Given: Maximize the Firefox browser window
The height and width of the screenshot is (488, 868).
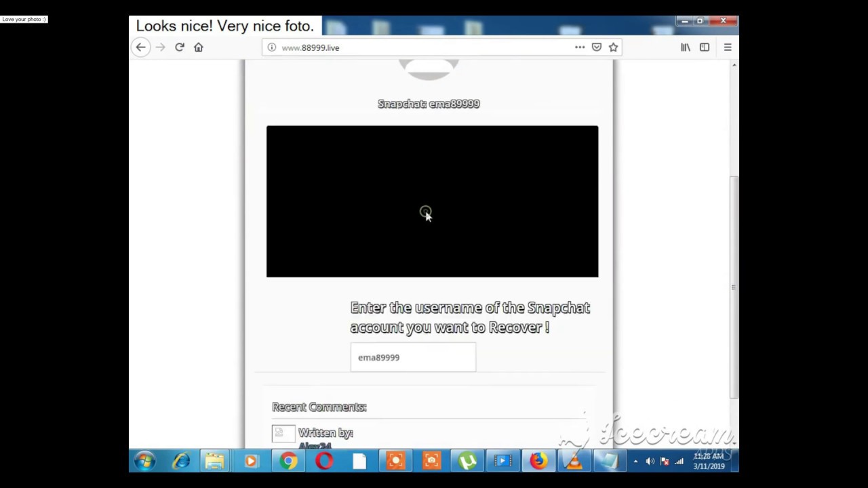Looking at the screenshot, I should tap(700, 21).
